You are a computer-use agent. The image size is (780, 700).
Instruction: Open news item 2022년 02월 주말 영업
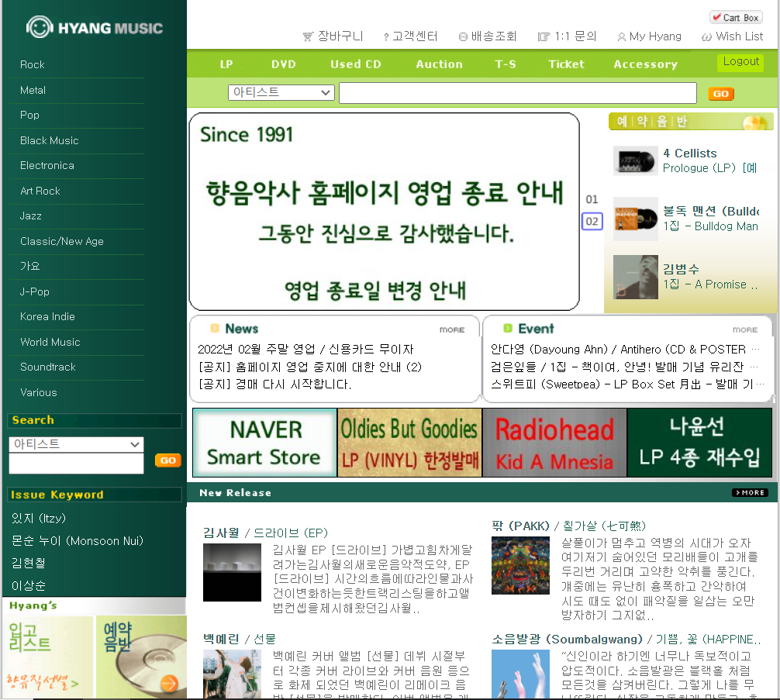(305, 350)
